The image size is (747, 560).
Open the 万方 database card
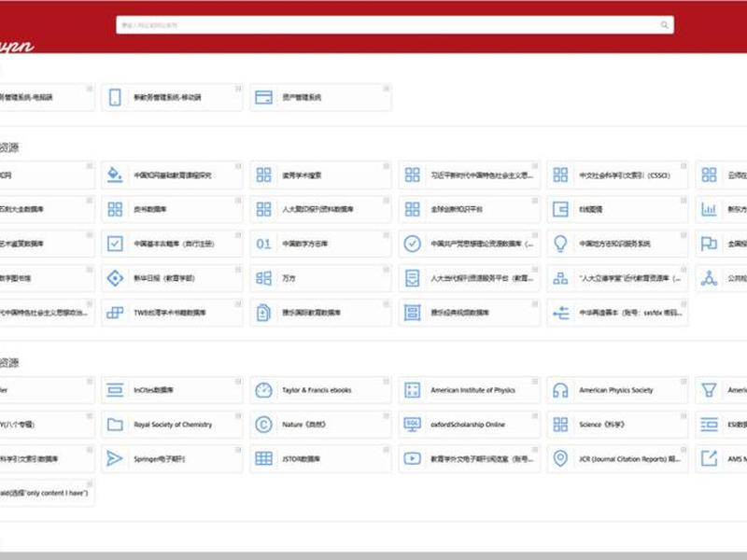coord(320,278)
